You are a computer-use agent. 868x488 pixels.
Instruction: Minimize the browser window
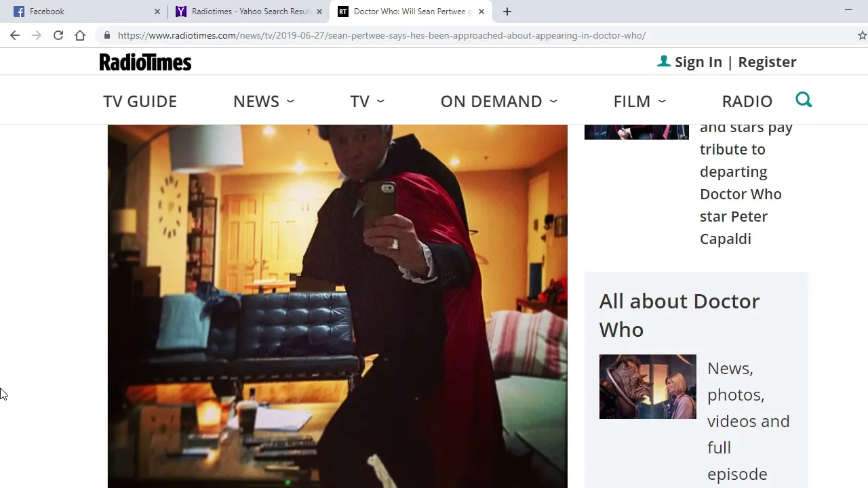click(x=848, y=10)
